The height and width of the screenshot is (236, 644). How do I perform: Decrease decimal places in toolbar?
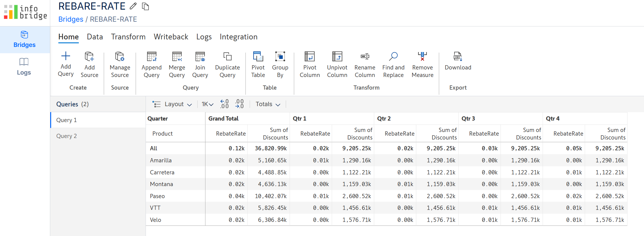[240, 104]
